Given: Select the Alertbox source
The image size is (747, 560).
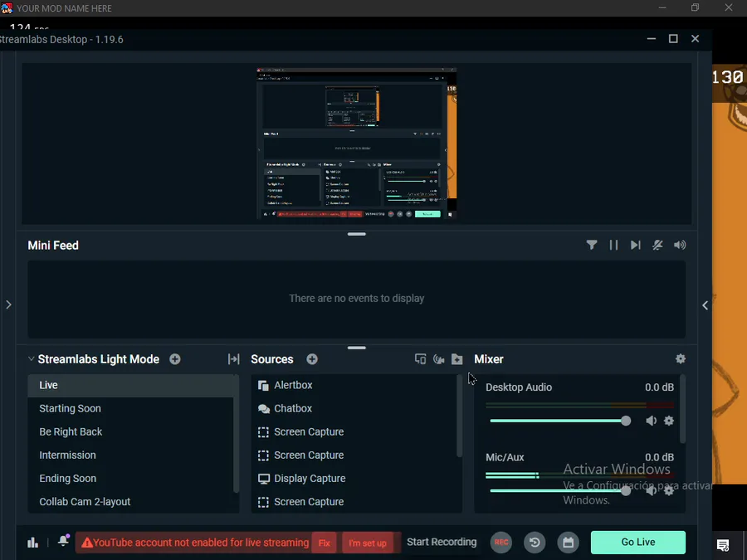Looking at the screenshot, I should coord(354,385).
